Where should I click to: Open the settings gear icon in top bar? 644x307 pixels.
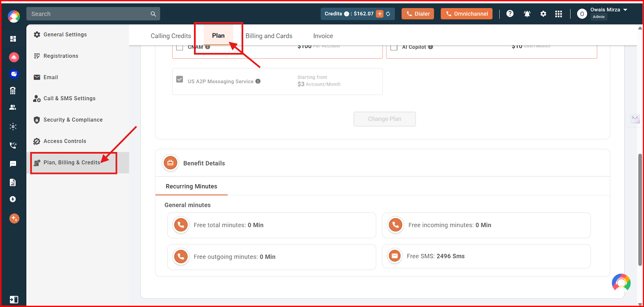(x=543, y=14)
